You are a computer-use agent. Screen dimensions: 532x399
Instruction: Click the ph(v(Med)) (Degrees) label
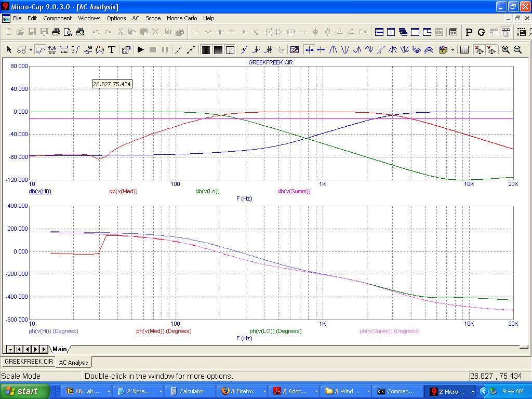164,331
